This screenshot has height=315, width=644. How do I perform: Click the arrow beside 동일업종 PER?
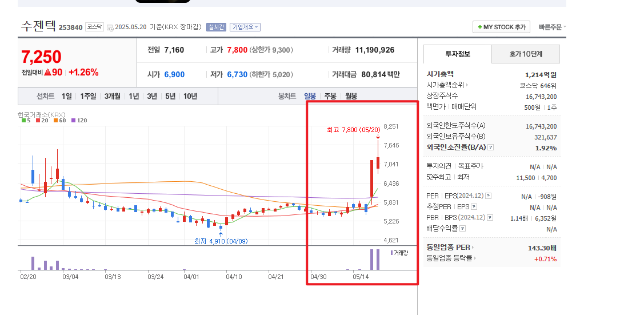(473, 248)
